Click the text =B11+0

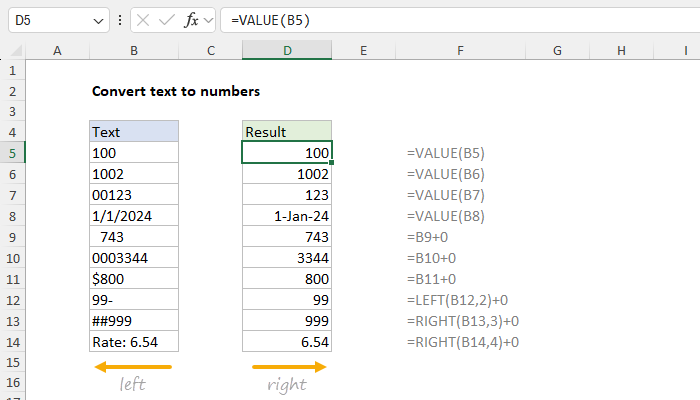pos(431,279)
